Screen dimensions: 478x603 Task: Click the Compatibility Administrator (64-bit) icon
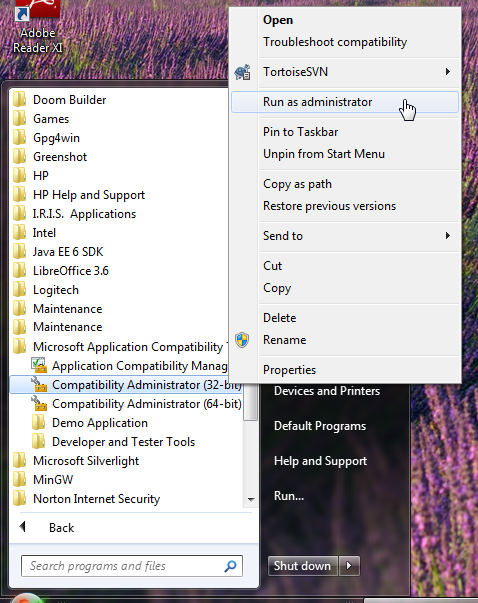pos(39,403)
